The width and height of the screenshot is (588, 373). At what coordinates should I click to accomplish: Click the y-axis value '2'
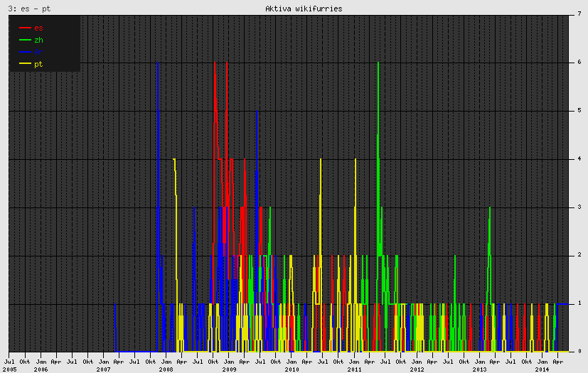(x=579, y=255)
